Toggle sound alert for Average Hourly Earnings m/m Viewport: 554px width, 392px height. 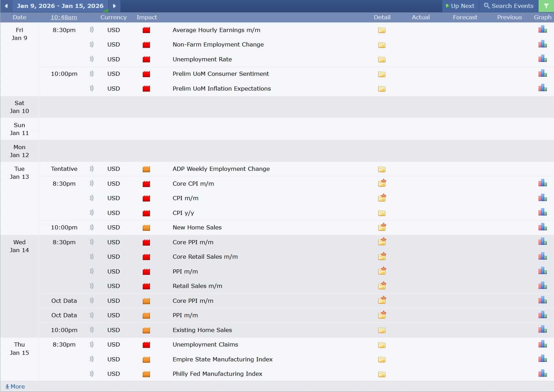(91, 30)
